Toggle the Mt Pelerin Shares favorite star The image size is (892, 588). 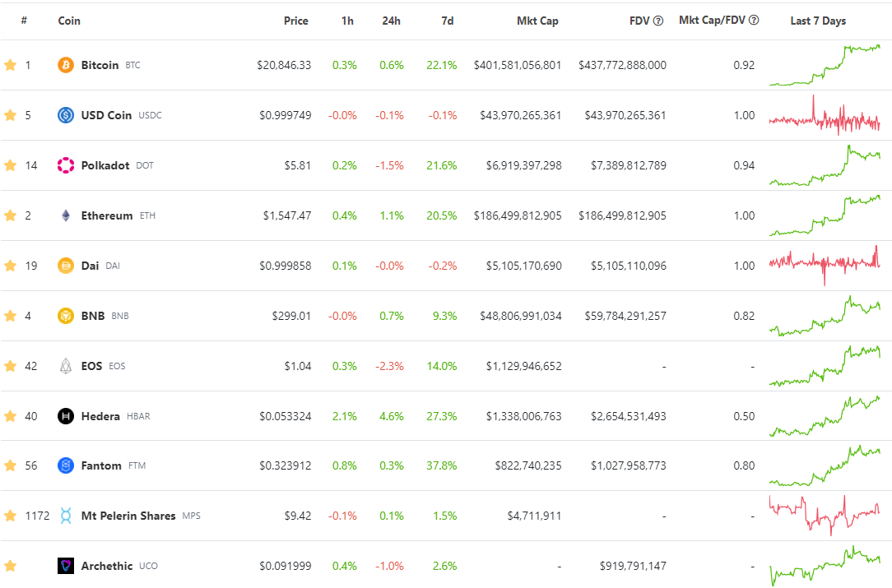click(x=10, y=516)
